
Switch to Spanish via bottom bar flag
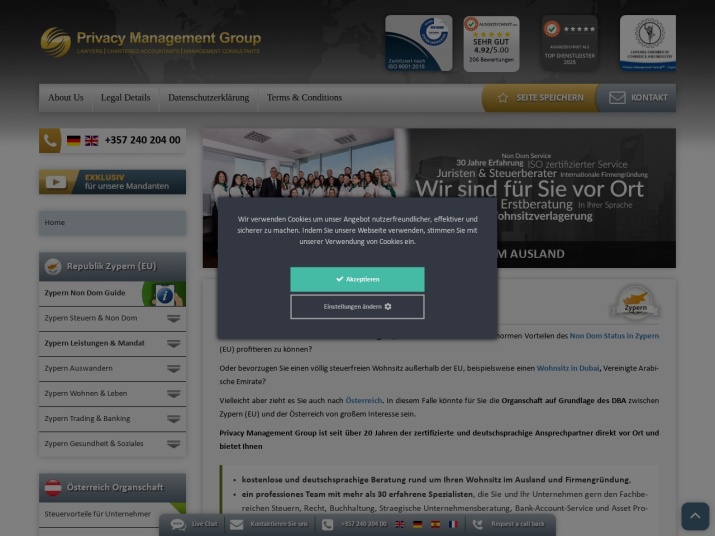pyautogui.click(x=435, y=524)
